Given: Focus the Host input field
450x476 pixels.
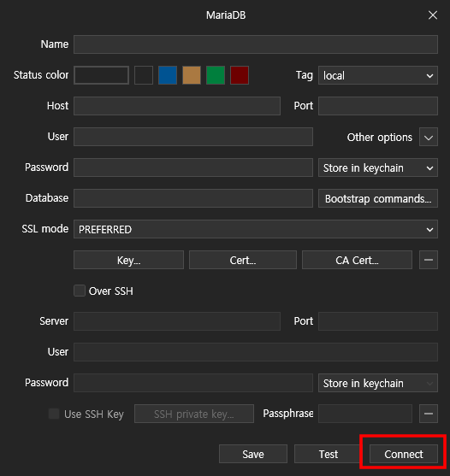Looking at the screenshot, I should coord(177,106).
